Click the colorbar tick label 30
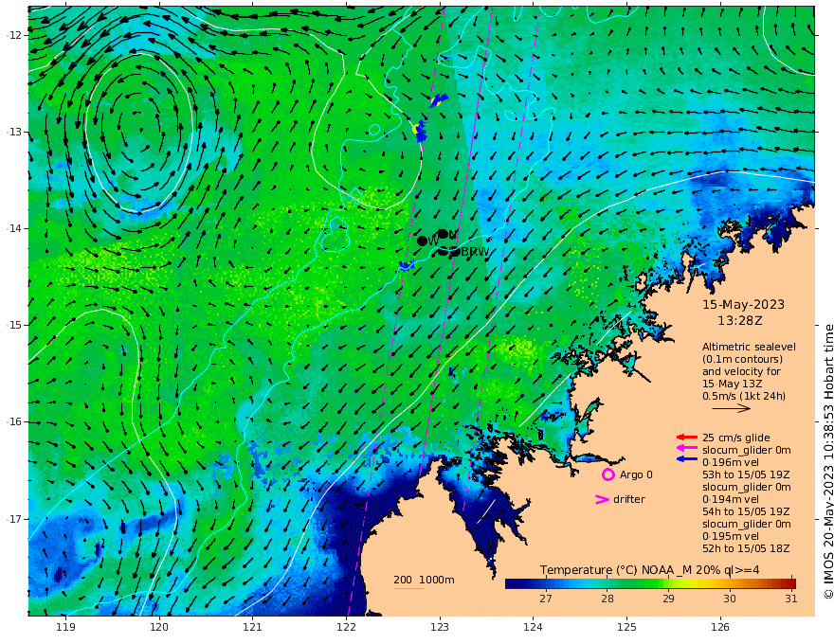The width and height of the screenshot is (834, 644). [730, 599]
